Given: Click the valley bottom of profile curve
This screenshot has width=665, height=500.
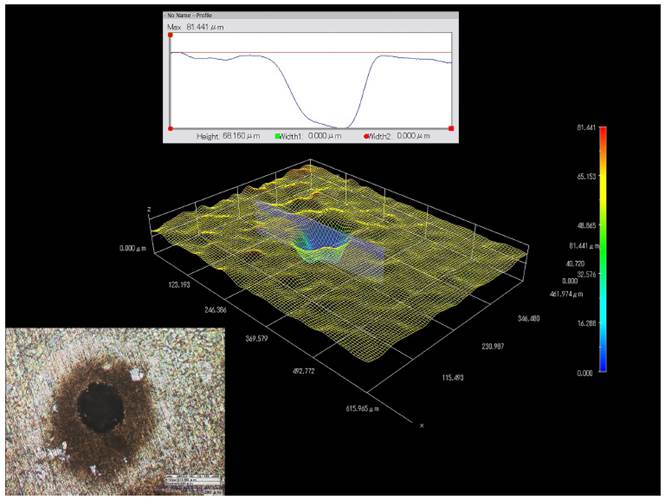Looking at the screenshot, I should tap(338, 126).
